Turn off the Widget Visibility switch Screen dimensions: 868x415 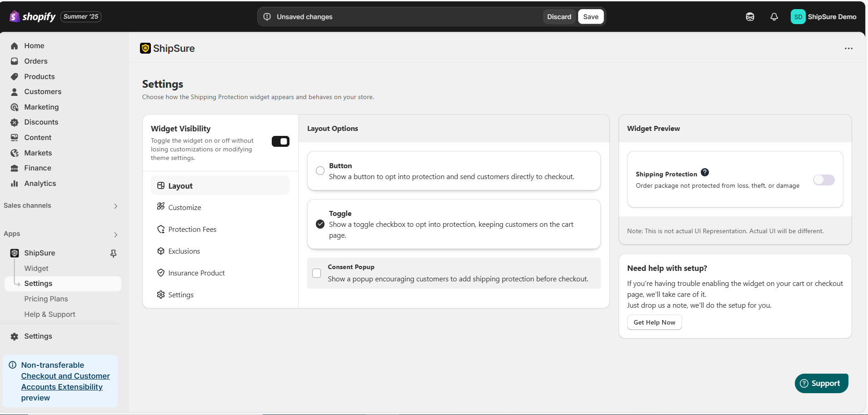pos(280,141)
